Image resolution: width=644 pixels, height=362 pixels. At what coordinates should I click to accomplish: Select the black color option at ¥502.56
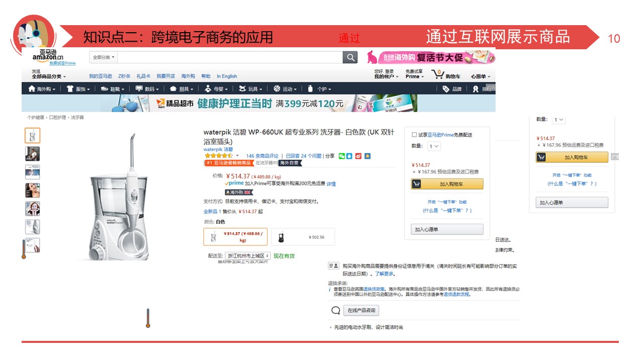pos(303,237)
